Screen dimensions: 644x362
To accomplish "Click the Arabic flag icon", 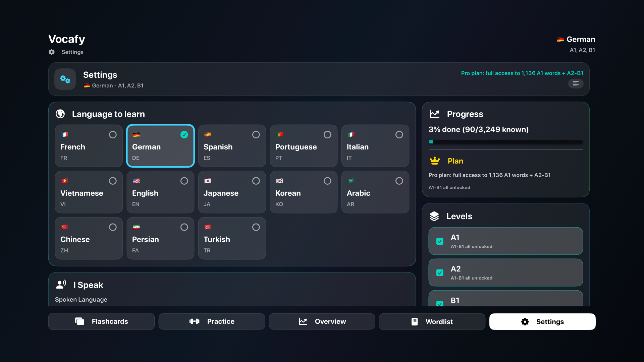I will 351,181.
